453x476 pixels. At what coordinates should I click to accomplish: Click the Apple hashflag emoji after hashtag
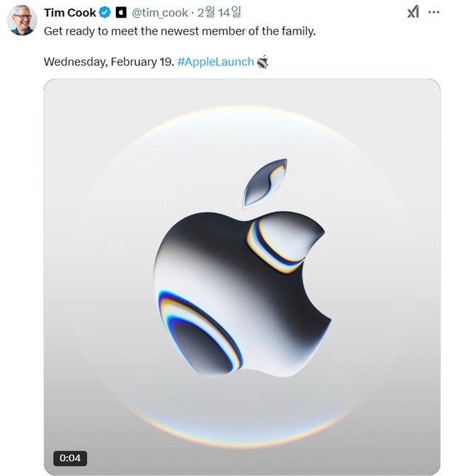pos(263,62)
